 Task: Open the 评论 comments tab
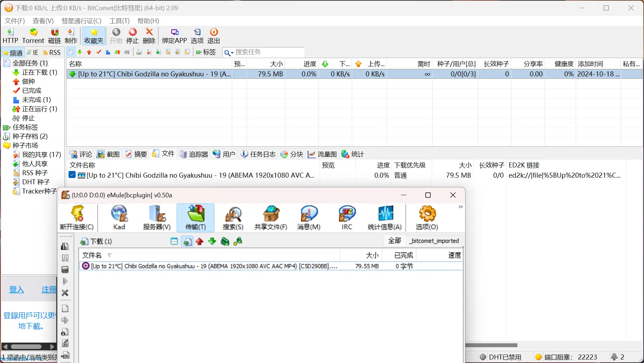tap(81, 154)
